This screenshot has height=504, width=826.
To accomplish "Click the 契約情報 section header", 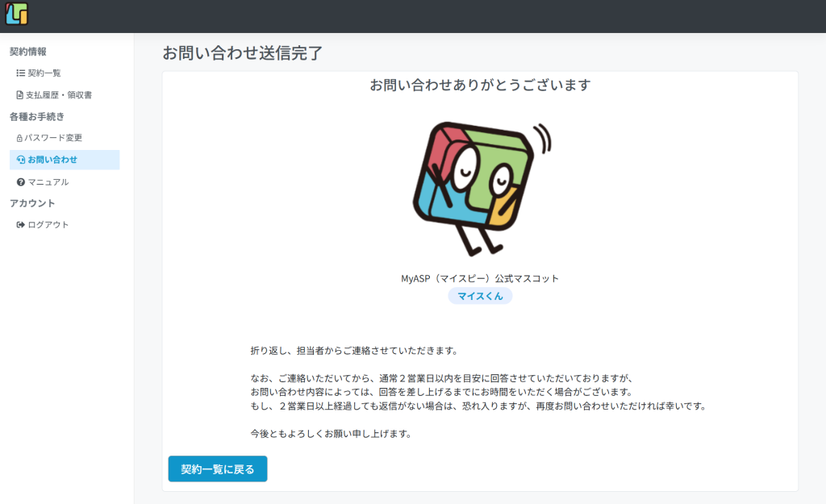I will click(28, 52).
